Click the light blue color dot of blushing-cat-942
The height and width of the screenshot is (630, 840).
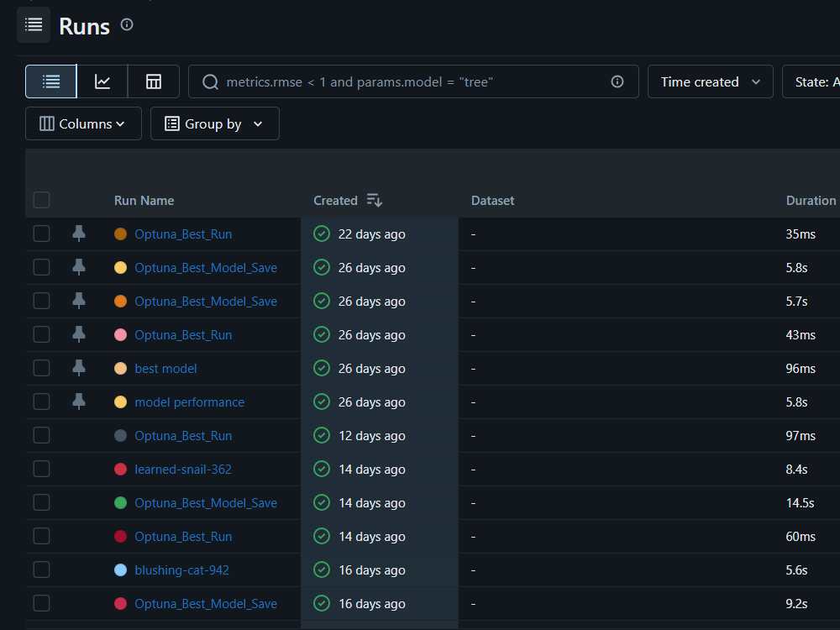(x=120, y=570)
